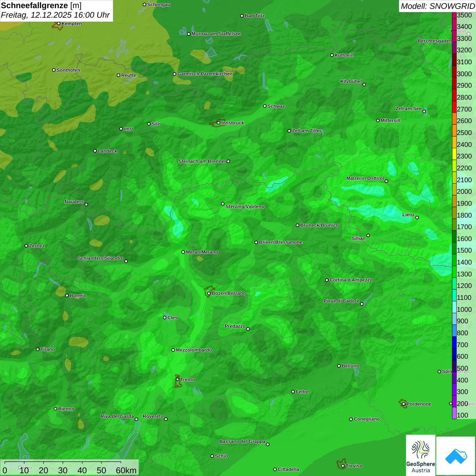Screen dimensions: 476x476
Task: Click the Zell am Ziller label
Action: (x=307, y=131)
